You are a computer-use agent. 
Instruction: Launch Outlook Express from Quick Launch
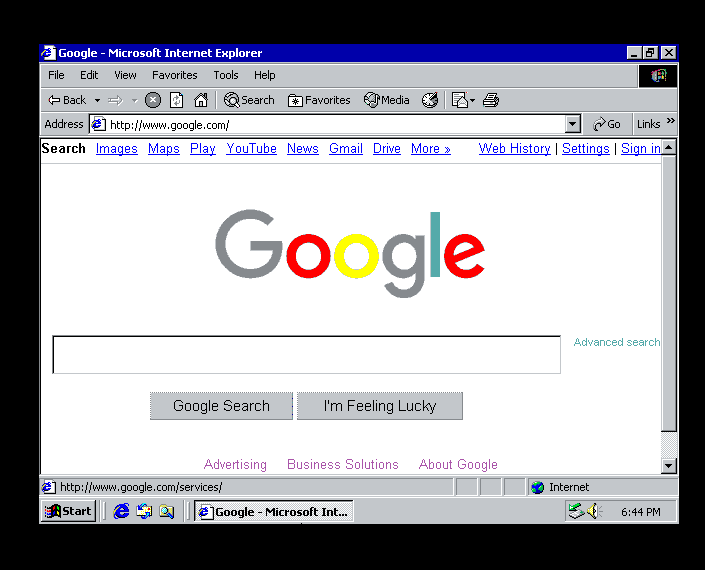(x=144, y=511)
